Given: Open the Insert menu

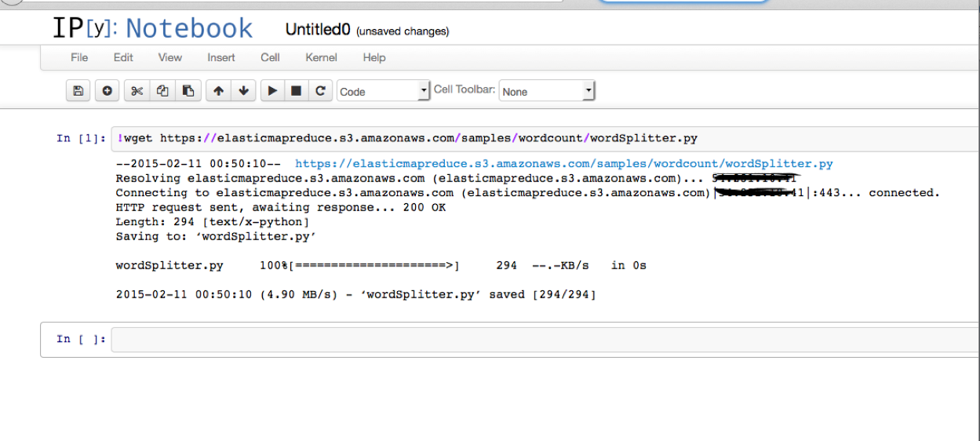Looking at the screenshot, I should tap(221, 57).
